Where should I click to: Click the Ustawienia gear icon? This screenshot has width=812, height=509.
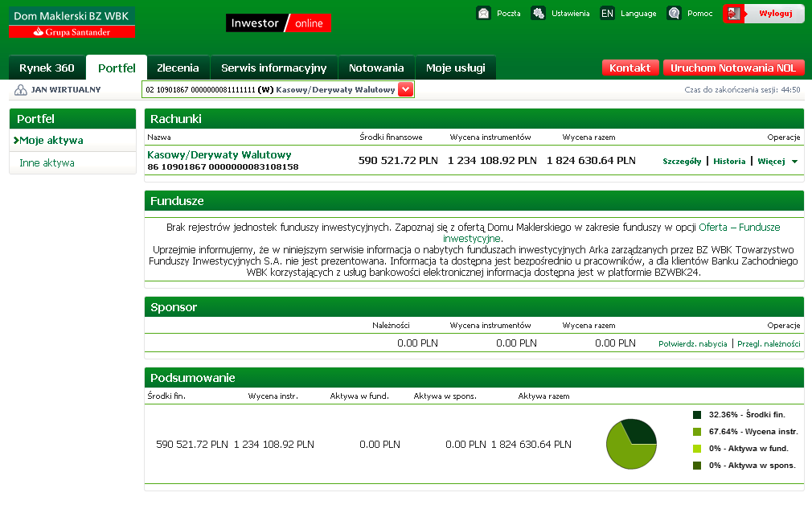538,14
